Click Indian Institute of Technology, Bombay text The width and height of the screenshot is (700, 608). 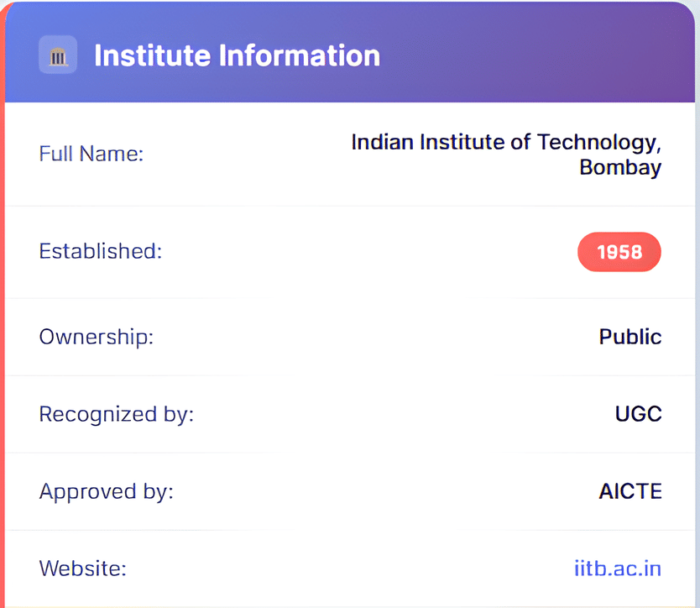pos(505,143)
